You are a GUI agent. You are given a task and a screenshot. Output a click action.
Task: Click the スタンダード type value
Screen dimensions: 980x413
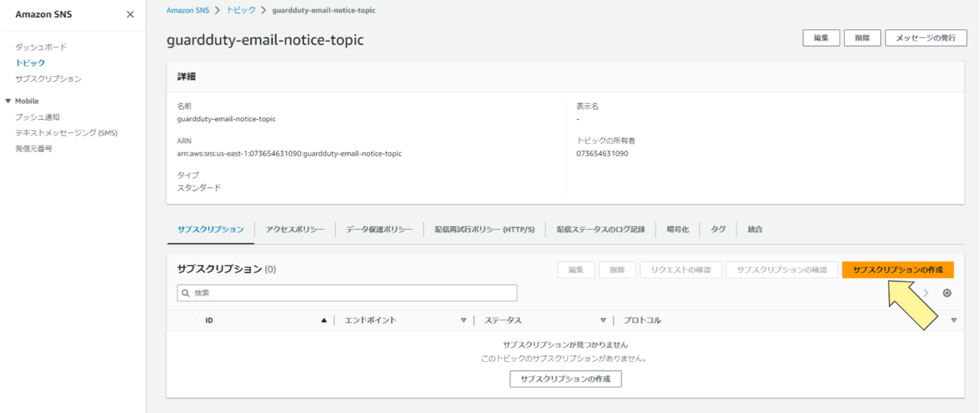(199, 188)
